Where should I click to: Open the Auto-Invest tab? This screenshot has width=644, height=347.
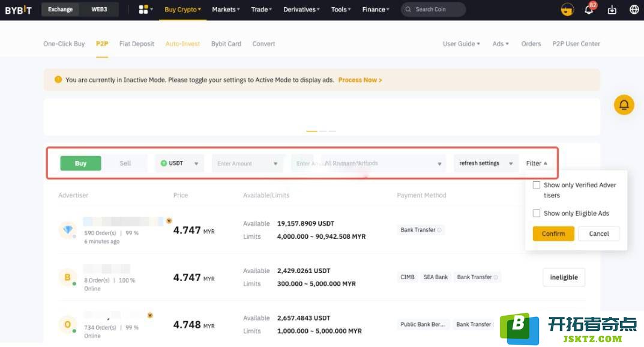tap(182, 44)
